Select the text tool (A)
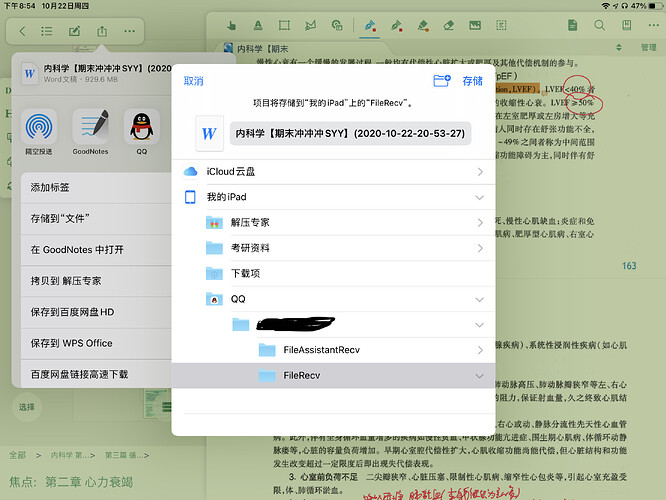 pyautogui.click(x=258, y=25)
